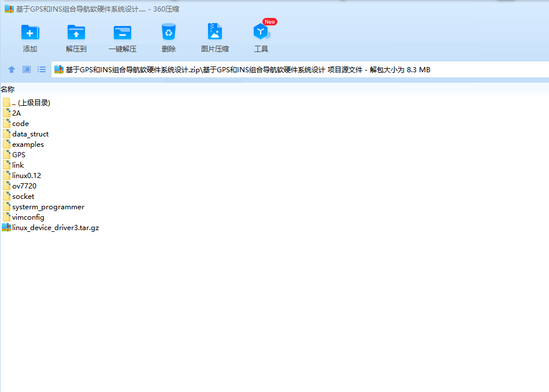The width and height of the screenshot is (549, 392).
Task: Click the folder icon beside 2A
Action: pos(6,113)
